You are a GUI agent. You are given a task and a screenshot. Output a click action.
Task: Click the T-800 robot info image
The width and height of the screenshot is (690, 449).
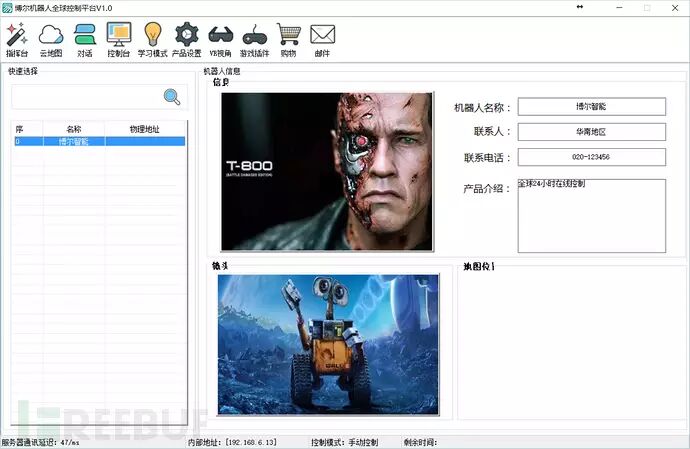coord(327,171)
